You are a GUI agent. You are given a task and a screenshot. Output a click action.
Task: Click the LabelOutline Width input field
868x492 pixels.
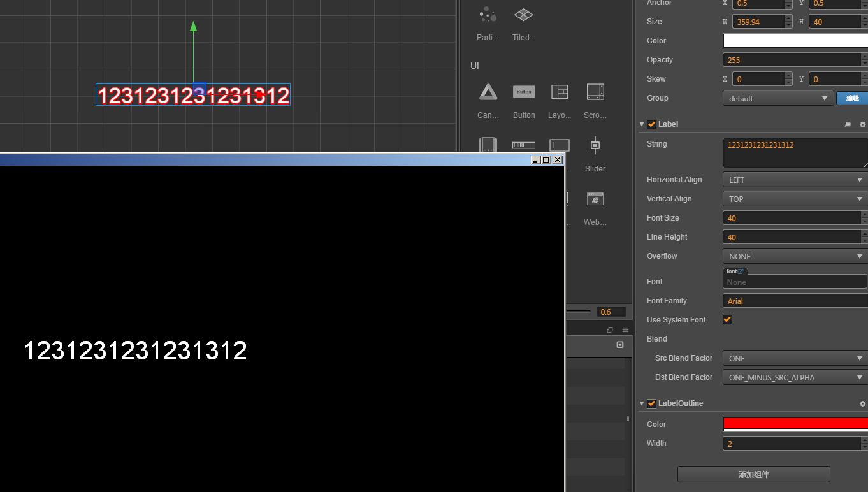(x=792, y=444)
